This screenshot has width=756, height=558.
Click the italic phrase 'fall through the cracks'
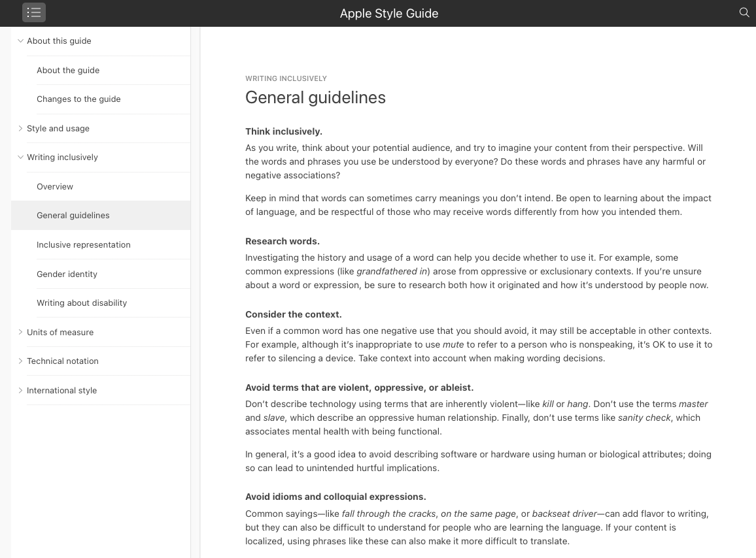tap(389, 514)
